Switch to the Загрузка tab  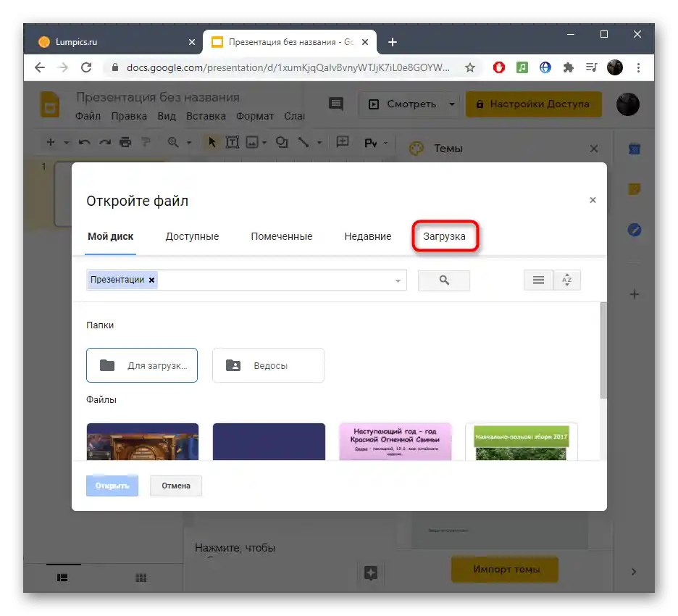[x=444, y=237]
